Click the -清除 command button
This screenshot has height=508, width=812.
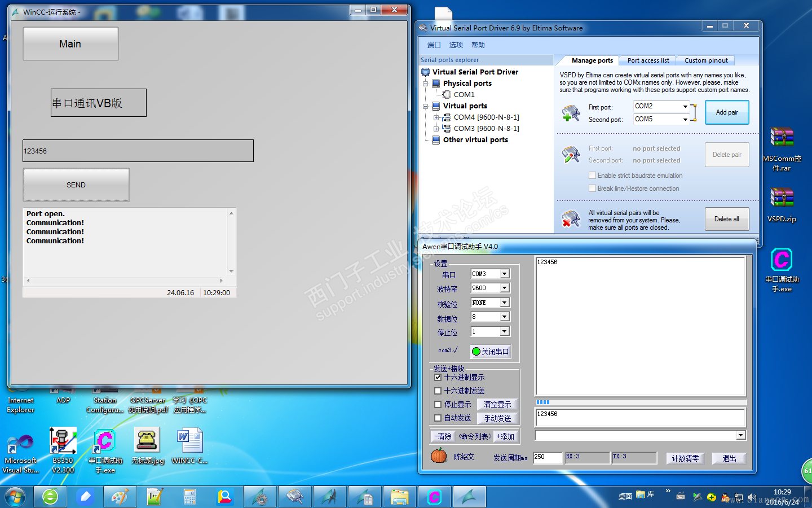[x=443, y=436]
